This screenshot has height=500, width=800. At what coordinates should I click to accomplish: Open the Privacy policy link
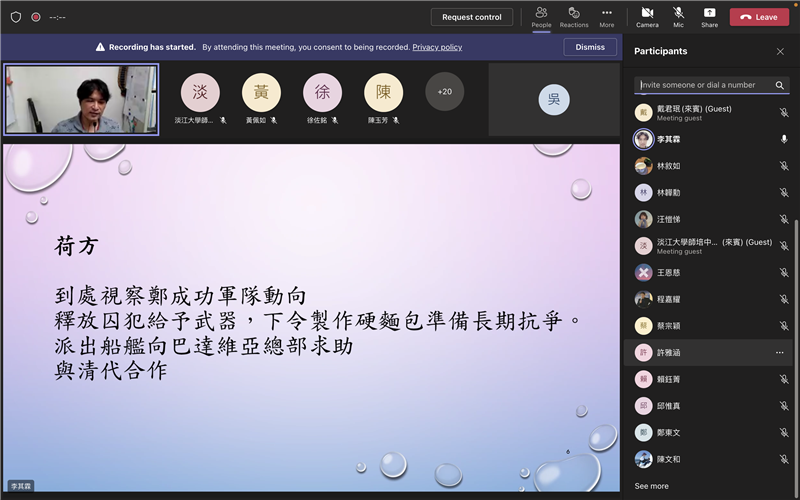437,47
